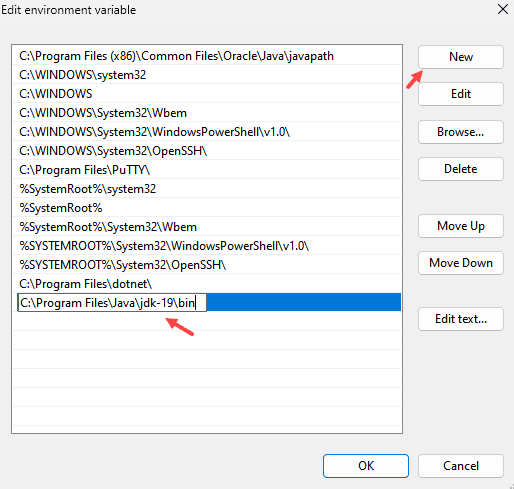Select C:\WINDOWS\System32\OpenSSH\ entry
514x489 pixels.
point(207,151)
